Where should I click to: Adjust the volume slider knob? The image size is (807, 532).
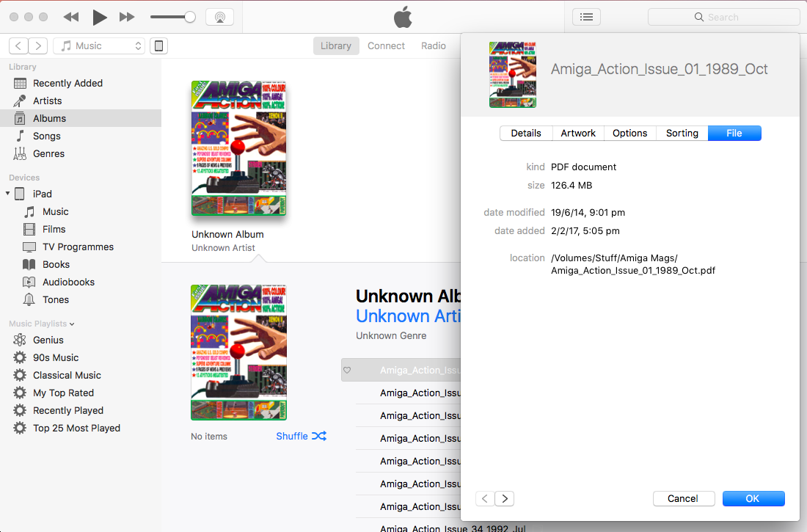tap(190, 17)
